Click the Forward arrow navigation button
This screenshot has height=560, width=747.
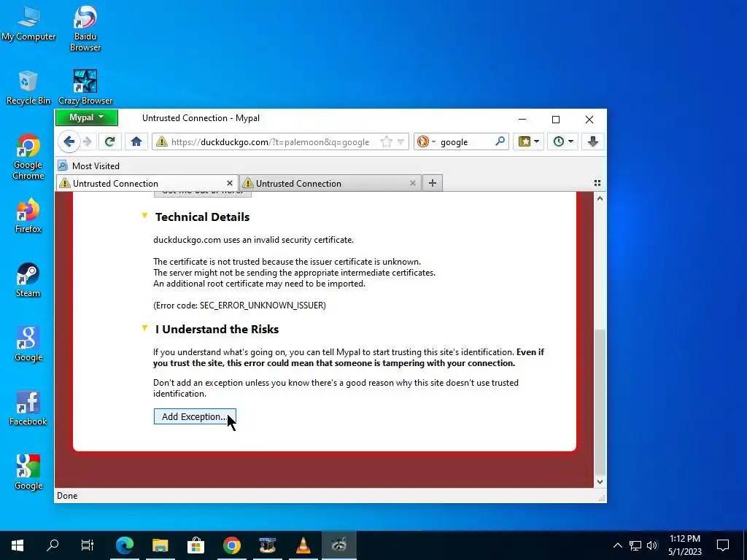(88, 141)
